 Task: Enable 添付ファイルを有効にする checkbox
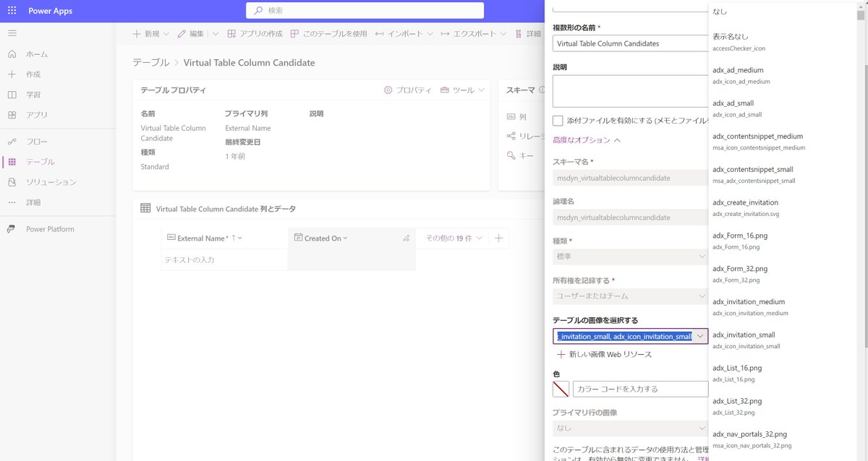[x=558, y=121]
